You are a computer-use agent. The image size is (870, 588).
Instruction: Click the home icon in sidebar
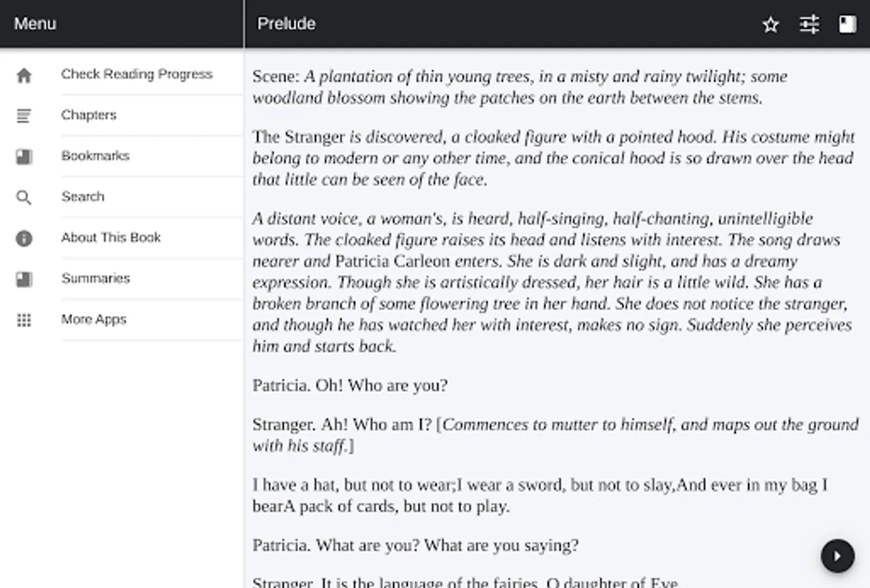(x=24, y=76)
